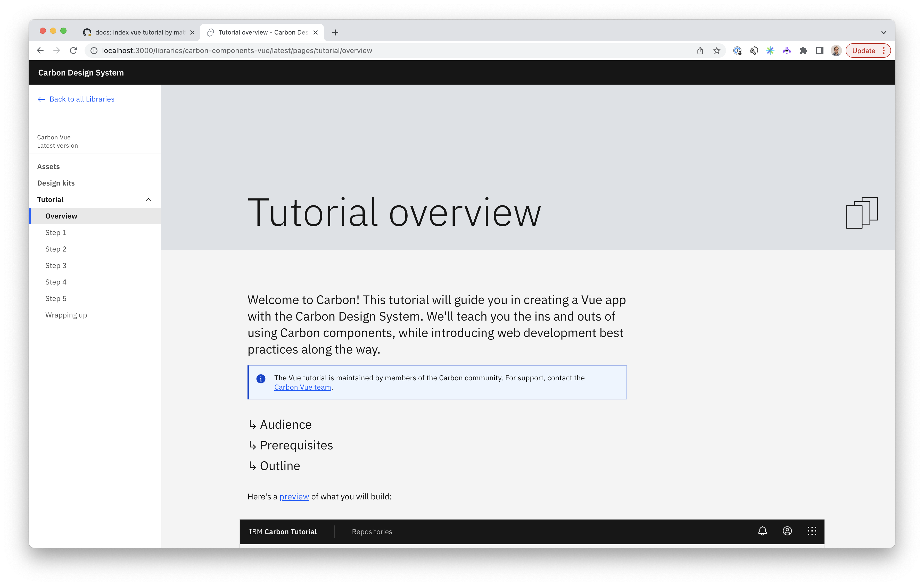924x586 pixels.
Task: Open the tab search dropdown chevron
Action: [x=883, y=32]
